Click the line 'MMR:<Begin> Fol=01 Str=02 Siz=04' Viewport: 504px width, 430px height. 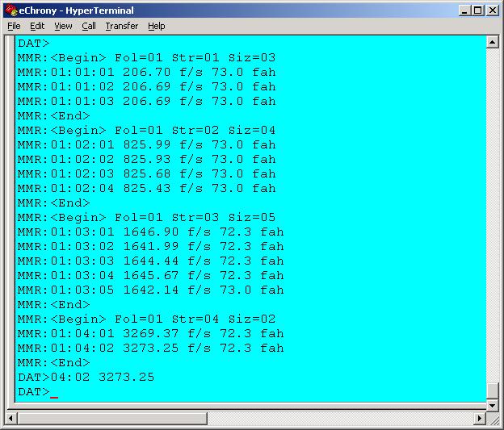[x=146, y=131]
